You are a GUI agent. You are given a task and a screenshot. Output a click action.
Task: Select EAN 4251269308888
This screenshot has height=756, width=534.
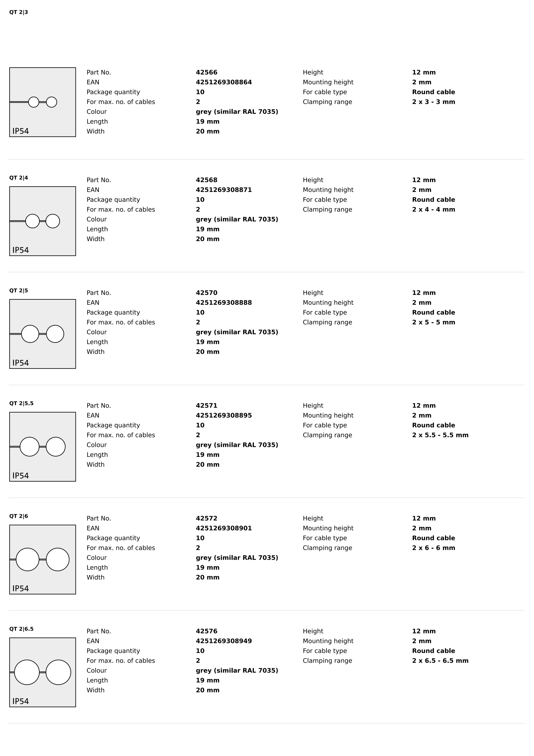(x=223, y=303)
